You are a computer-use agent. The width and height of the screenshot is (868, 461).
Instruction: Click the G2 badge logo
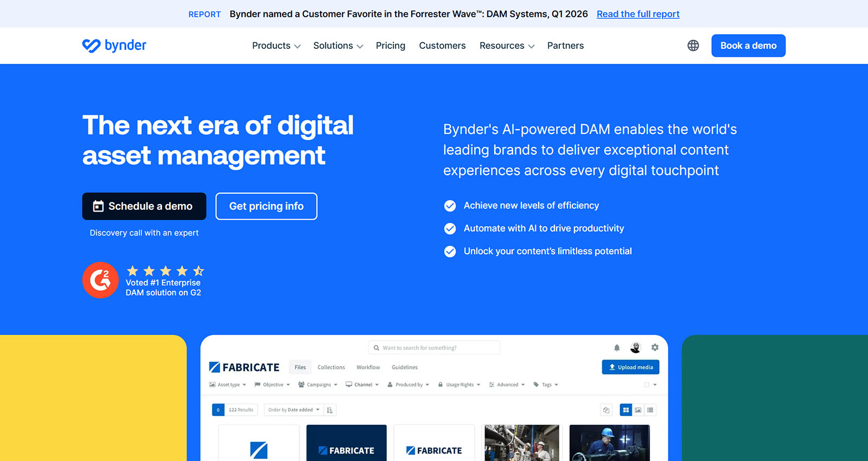pyautogui.click(x=100, y=280)
